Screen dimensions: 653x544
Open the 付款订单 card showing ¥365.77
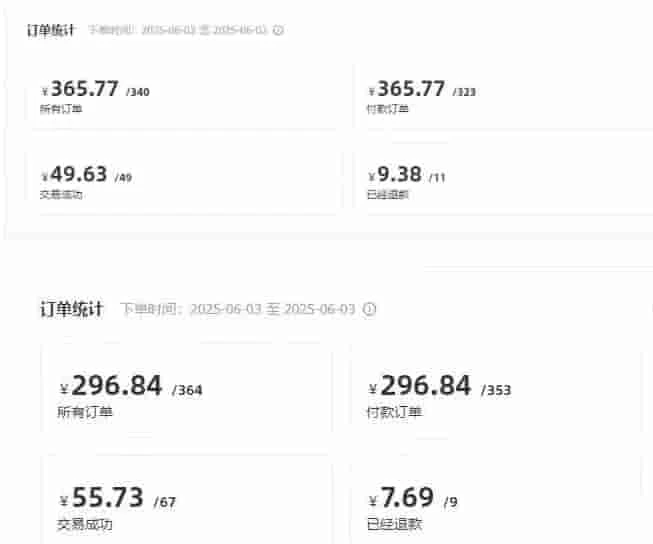pos(504,97)
